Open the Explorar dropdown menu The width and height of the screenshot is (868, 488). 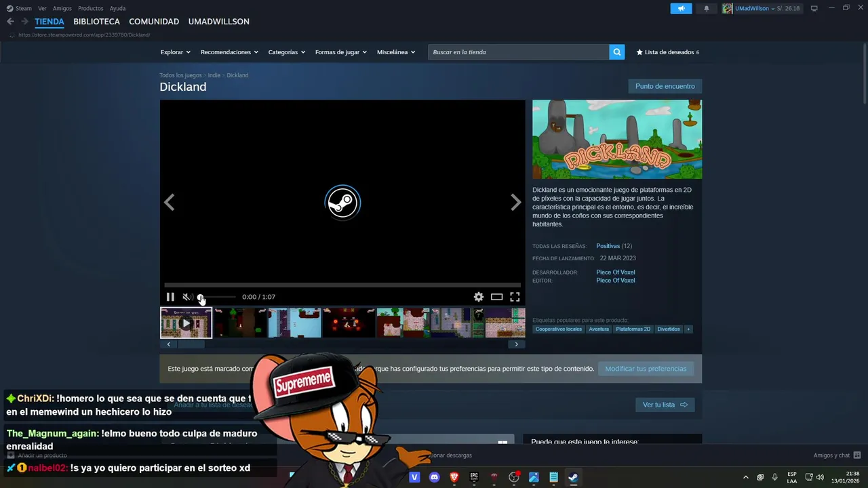pyautogui.click(x=175, y=52)
